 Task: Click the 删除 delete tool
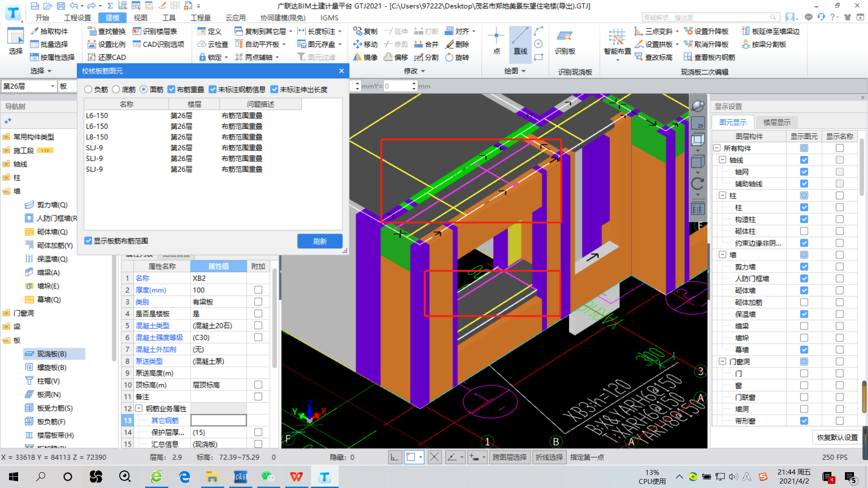(x=457, y=44)
